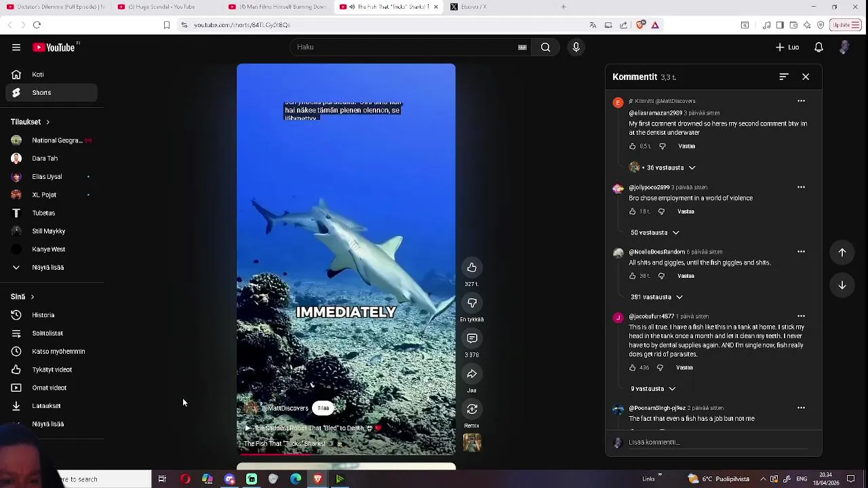The width and height of the screenshot is (868, 488).
Task: Click the YouTube logo
Action: point(54,47)
